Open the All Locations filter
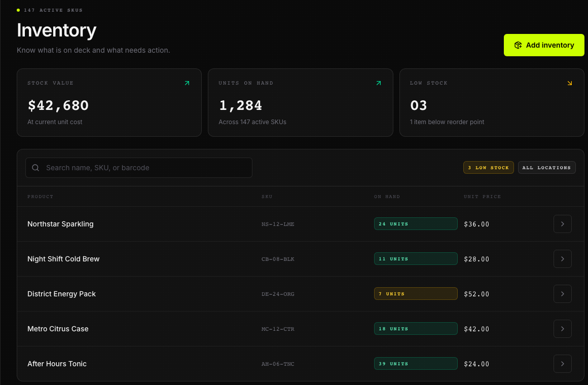 click(546, 168)
